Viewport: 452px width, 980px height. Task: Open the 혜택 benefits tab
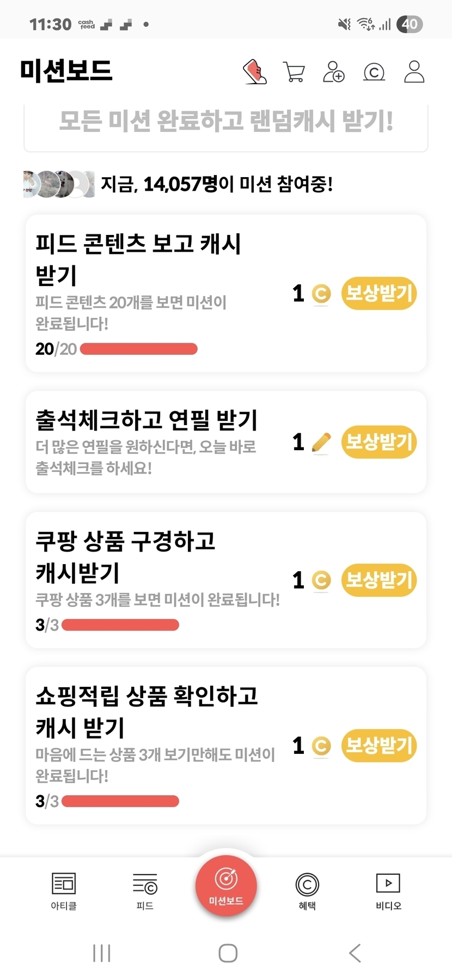[x=307, y=891]
